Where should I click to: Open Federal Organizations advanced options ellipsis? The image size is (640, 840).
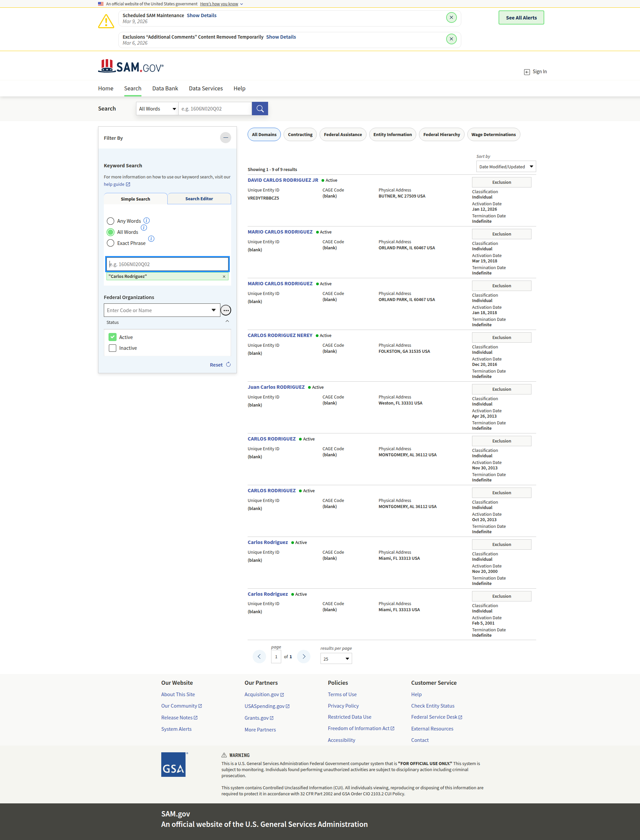click(x=226, y=310)
